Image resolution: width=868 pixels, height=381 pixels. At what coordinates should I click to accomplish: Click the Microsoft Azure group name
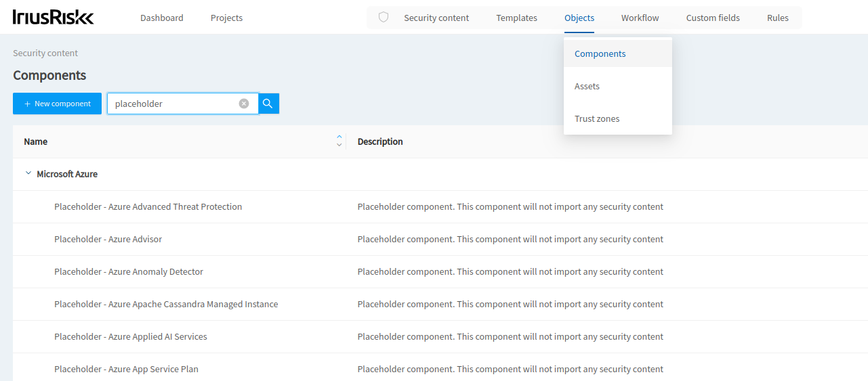pos(67,174)
